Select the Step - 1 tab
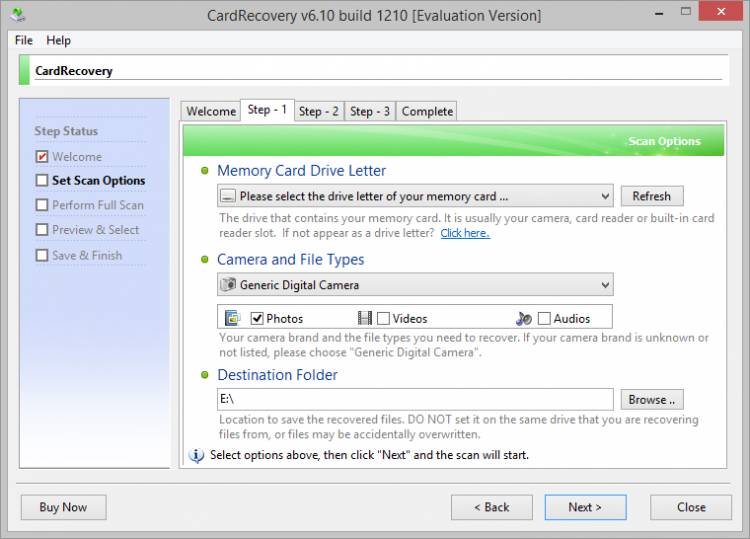The width and height of the screenshot is (750, 539). 267,110
